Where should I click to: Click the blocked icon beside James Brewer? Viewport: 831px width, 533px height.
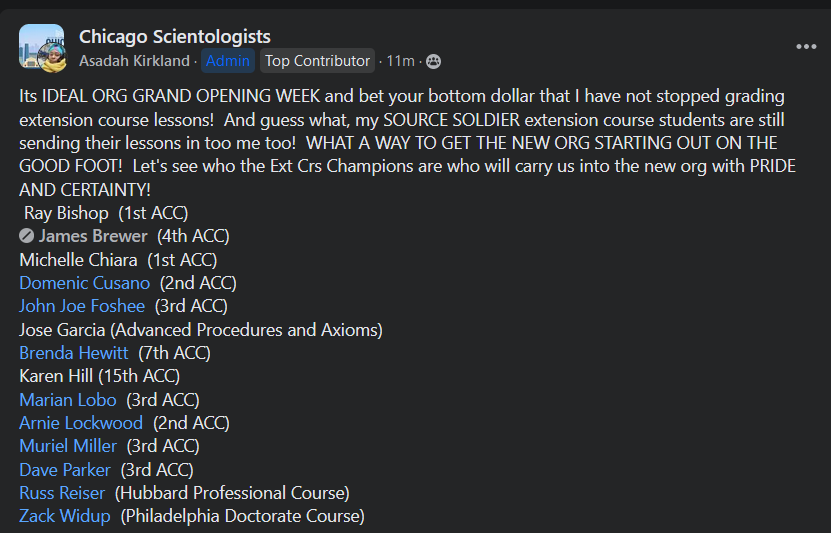coord(27,237)
